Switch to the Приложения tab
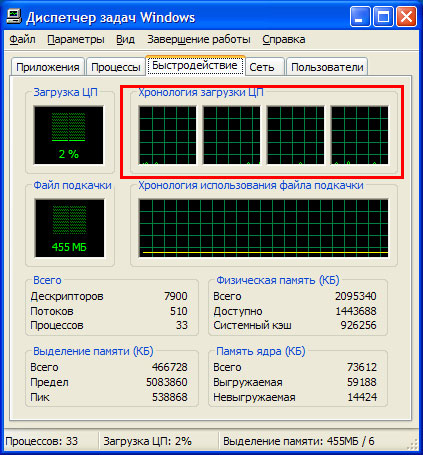Screen dimensions: 423x455 click(x=48, y=67)
